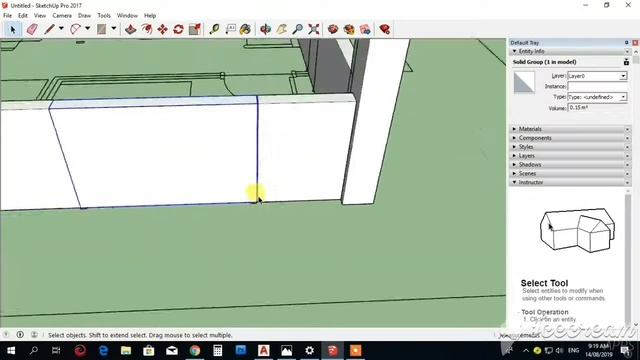Open File Explorer from taskbar

tap(126, 351)
